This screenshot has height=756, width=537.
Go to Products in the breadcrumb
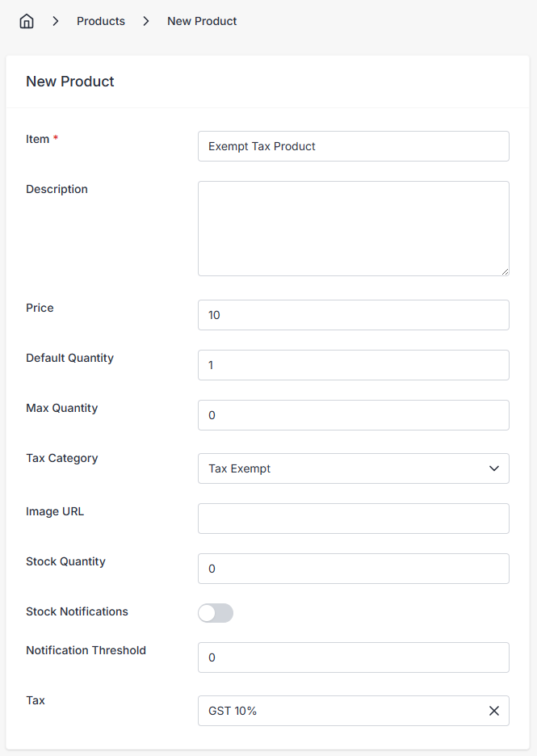(101, 22)
